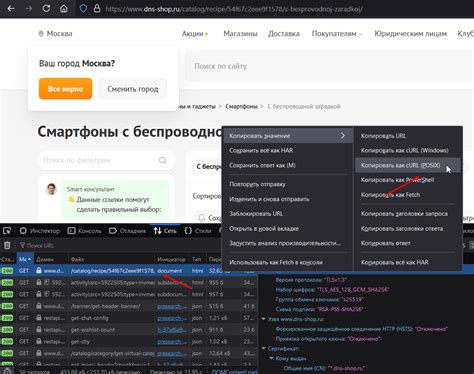Sort by the Инициатор column header
Screen dimensions: 474x374
tap(172, 259)
